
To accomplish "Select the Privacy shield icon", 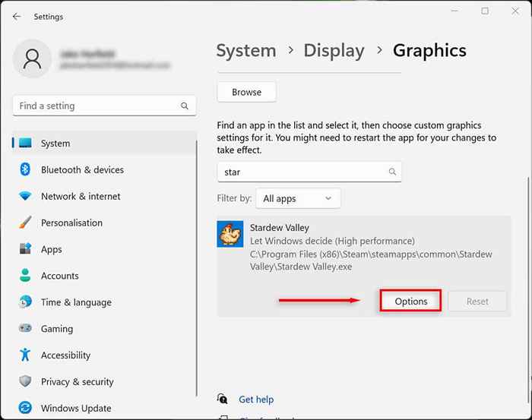I will click(25, 381).
